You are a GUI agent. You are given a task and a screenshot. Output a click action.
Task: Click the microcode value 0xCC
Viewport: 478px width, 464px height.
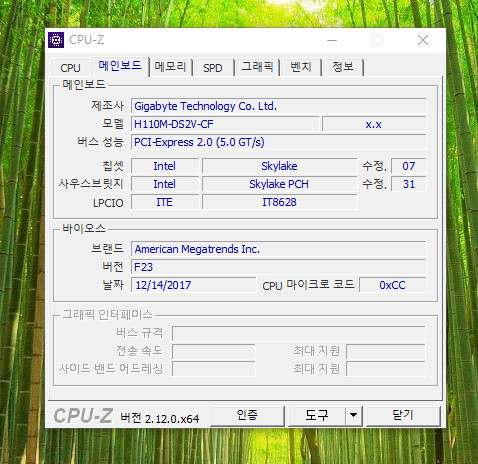tap(392, 285)
